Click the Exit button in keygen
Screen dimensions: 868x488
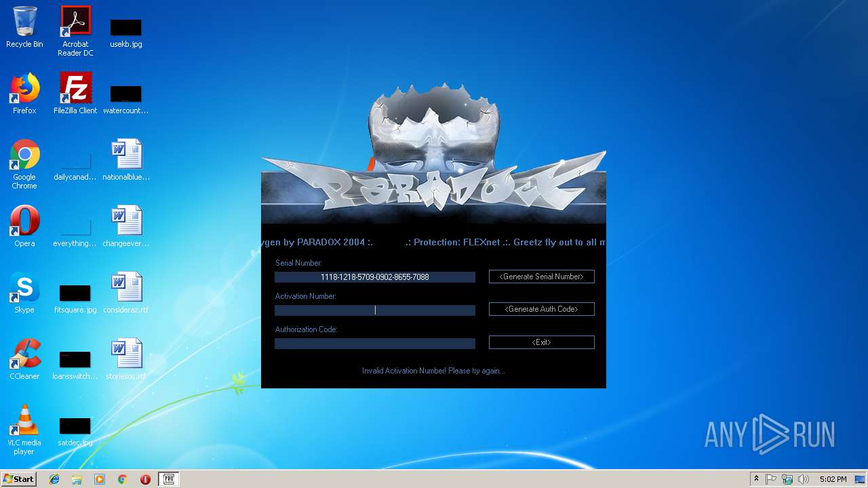point(542,342)
